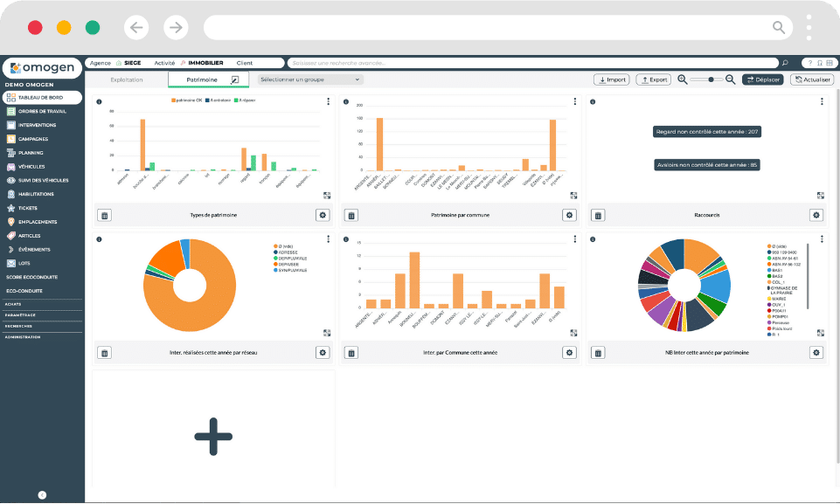Open settings gear for Patrimoine par commune
The width and height of the screenshot is (840, 504).
[x=570, y=215]
